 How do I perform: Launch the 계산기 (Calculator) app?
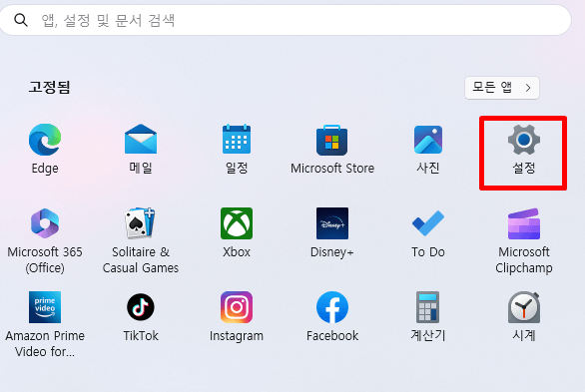tap(428, 307)
